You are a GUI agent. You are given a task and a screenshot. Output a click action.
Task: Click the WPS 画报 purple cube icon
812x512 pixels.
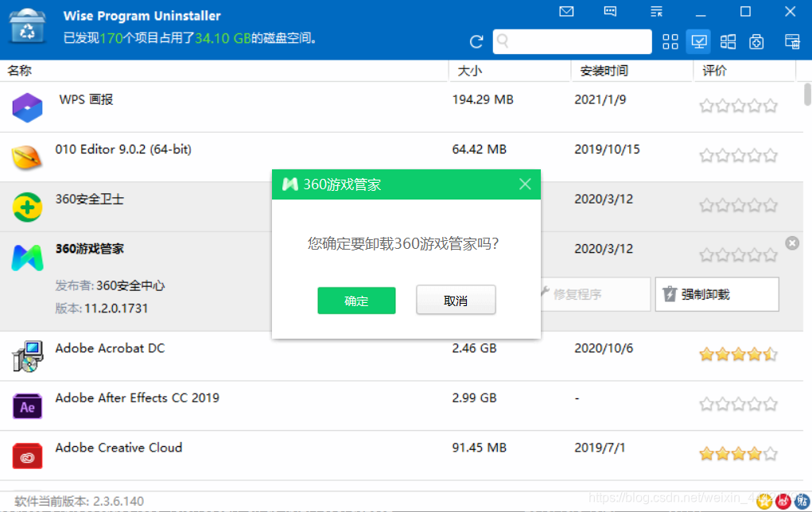tap(27, 107)
